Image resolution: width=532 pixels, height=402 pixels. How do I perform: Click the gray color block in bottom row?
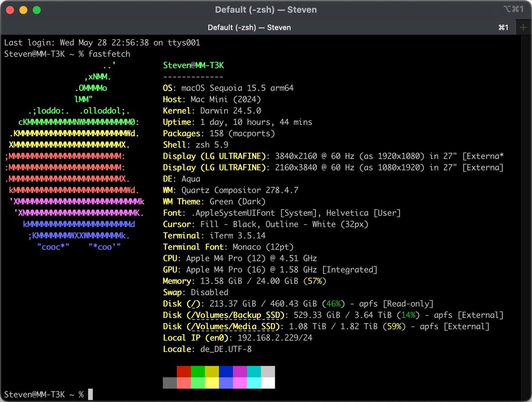(x=170, y=383)
